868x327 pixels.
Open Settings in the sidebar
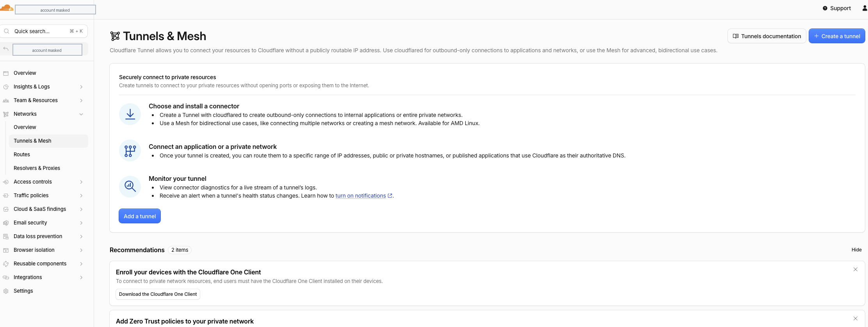(x=44, y=291)
